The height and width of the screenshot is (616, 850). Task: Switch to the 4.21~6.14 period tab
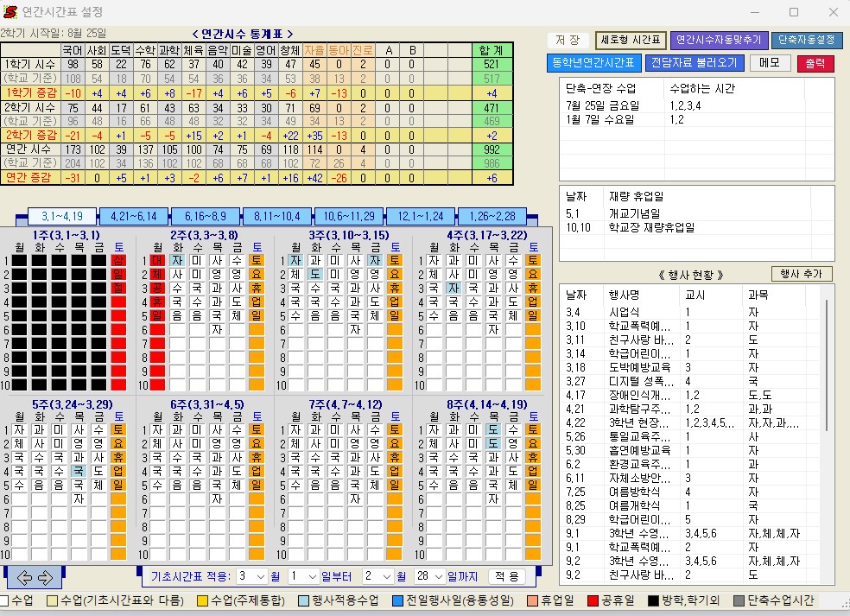[133, 216]
